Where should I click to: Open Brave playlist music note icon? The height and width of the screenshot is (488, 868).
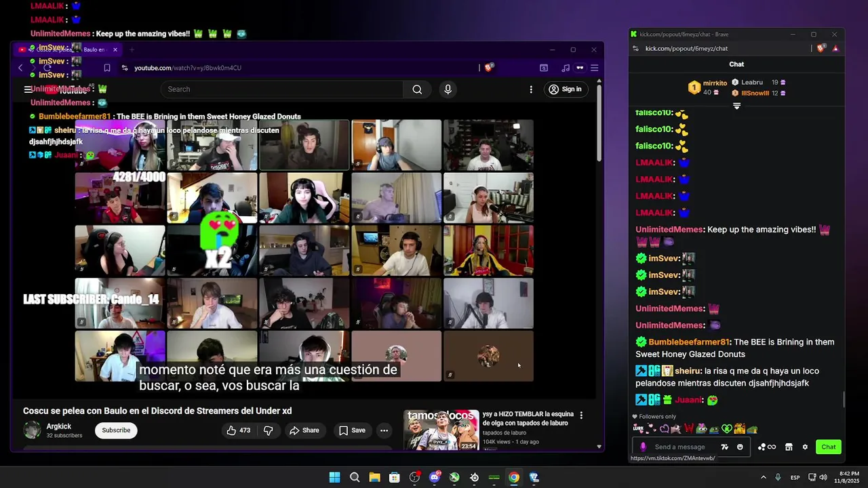pyautogui.click(x=566, y=68)
